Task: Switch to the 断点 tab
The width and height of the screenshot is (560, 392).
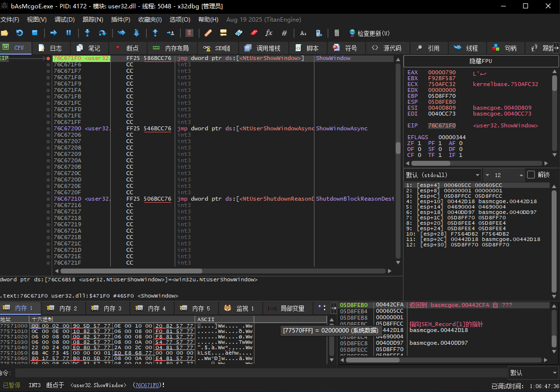Action: pyautogui.click(x=127, y=48)
